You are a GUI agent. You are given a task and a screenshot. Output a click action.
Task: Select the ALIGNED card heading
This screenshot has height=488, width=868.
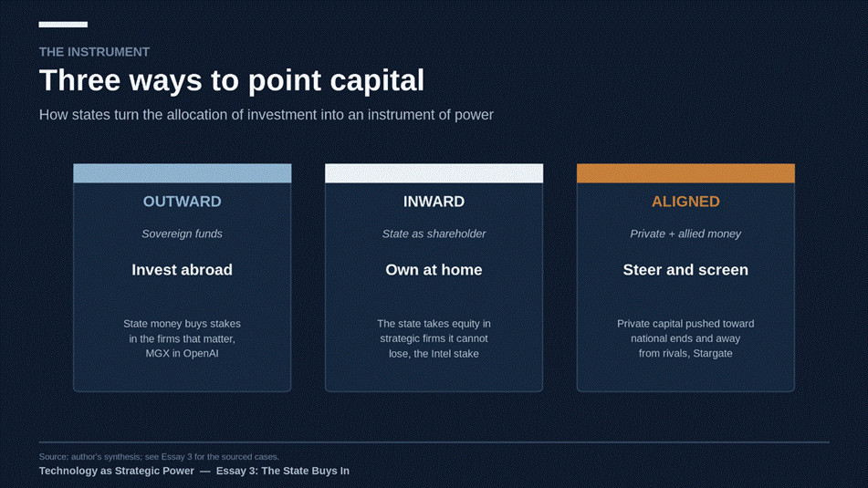pos(685,202)
